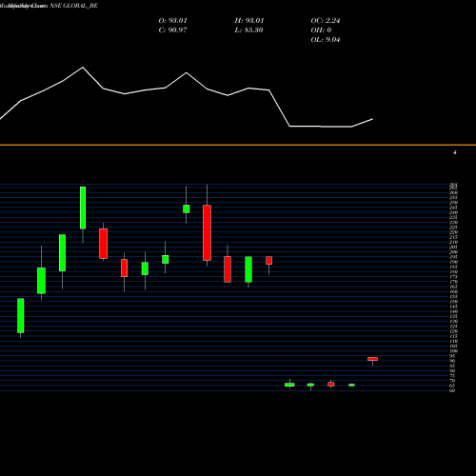Click the 200 label on price axis
Screen dimensions: 476x476
(453, 252)
